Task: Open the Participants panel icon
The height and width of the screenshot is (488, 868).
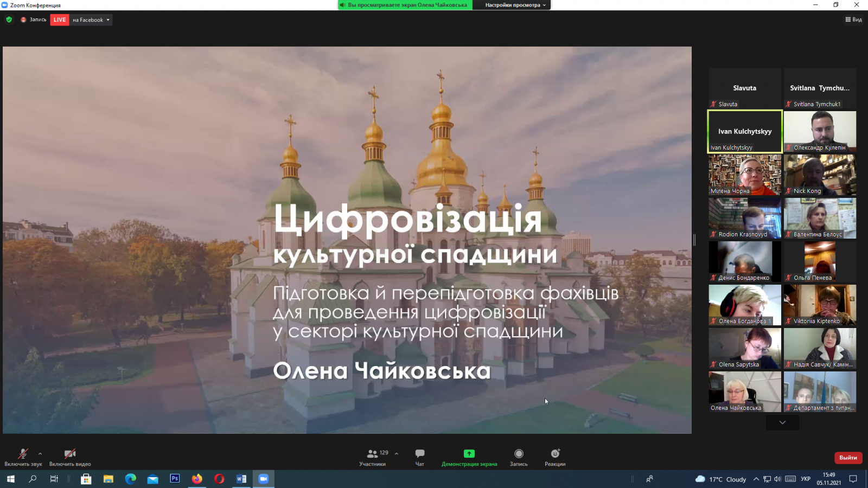Action: pos(372,454)
